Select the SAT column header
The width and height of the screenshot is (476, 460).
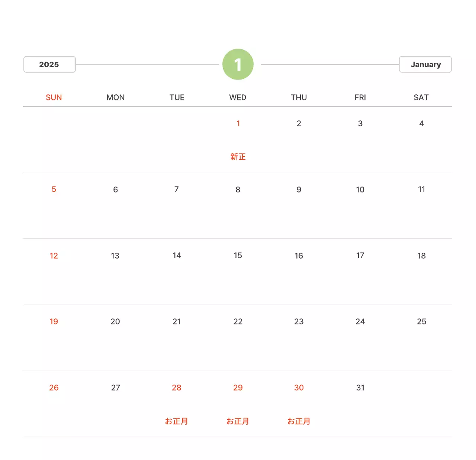click(x=421, y=97)
